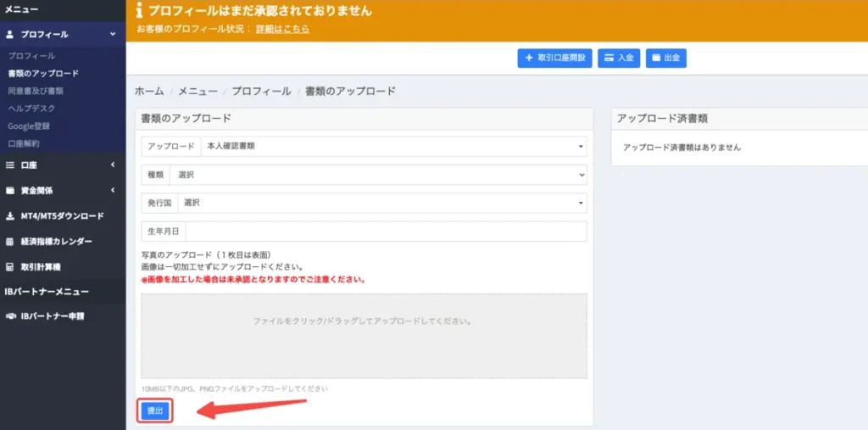Click the wallet icon on 出金 button
The image size is (868, 430).
point(657,58)
